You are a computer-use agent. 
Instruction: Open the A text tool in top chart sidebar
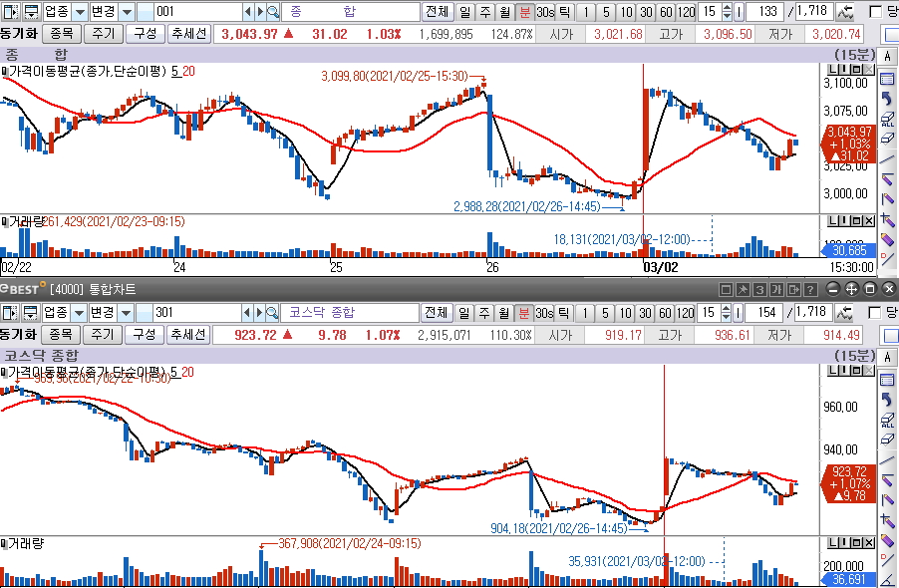887,56
